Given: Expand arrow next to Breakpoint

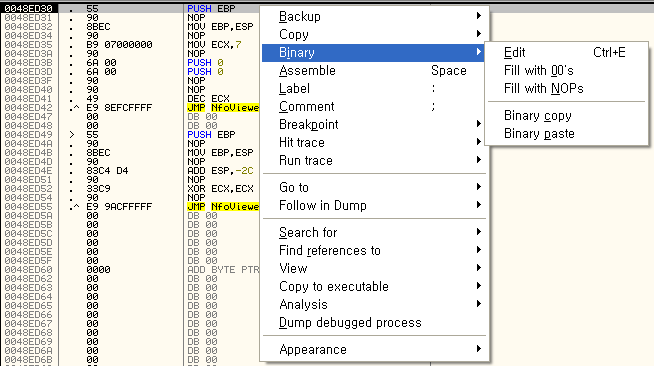Looking at the screenshot, I should tap(479, 124).
